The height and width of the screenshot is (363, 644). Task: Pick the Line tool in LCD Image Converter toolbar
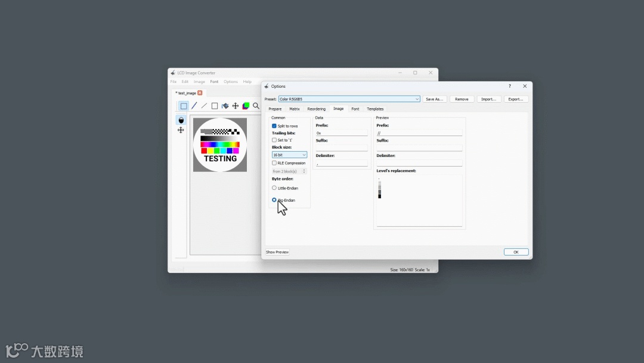(x=204, y=106)
